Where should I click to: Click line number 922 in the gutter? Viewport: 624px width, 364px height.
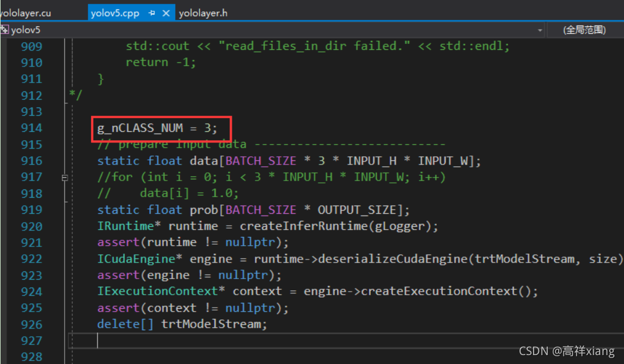31,259
